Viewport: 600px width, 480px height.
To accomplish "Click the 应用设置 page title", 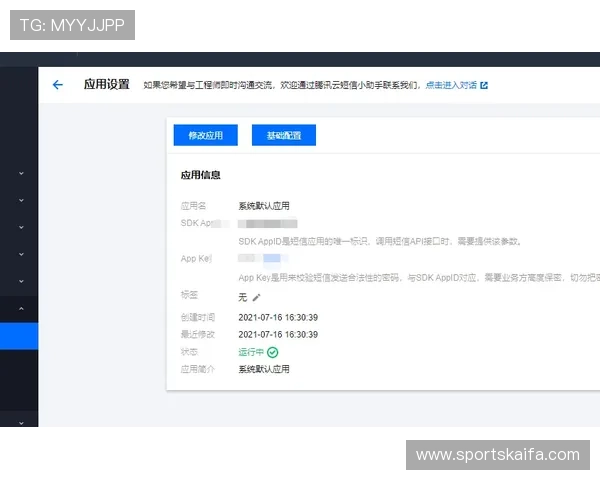I will pyautogui.click(x=107, y=84).
